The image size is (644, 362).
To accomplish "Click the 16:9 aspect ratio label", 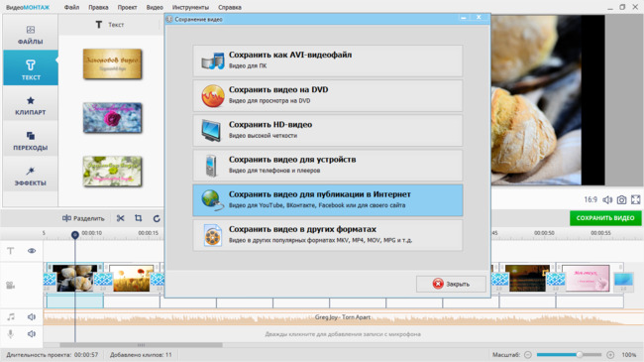I will (x=590, y=200).
